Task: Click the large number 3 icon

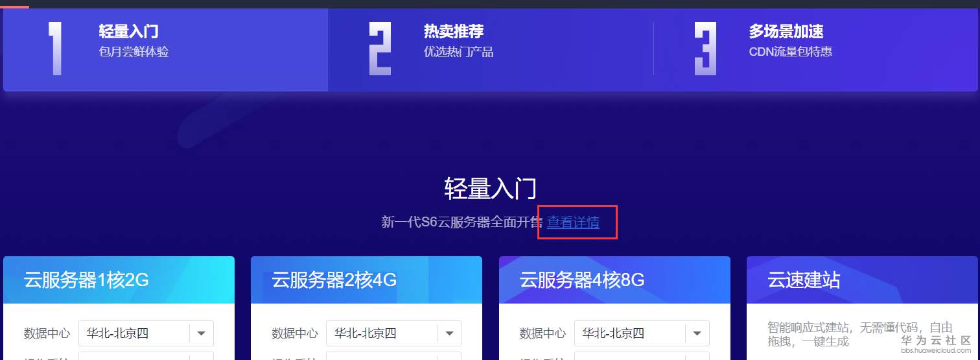Action: click(705, 49)
